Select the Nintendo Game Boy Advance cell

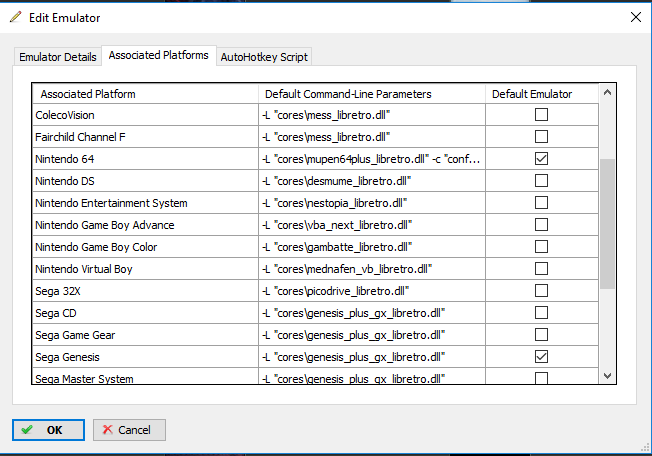(x=146, y=225)
